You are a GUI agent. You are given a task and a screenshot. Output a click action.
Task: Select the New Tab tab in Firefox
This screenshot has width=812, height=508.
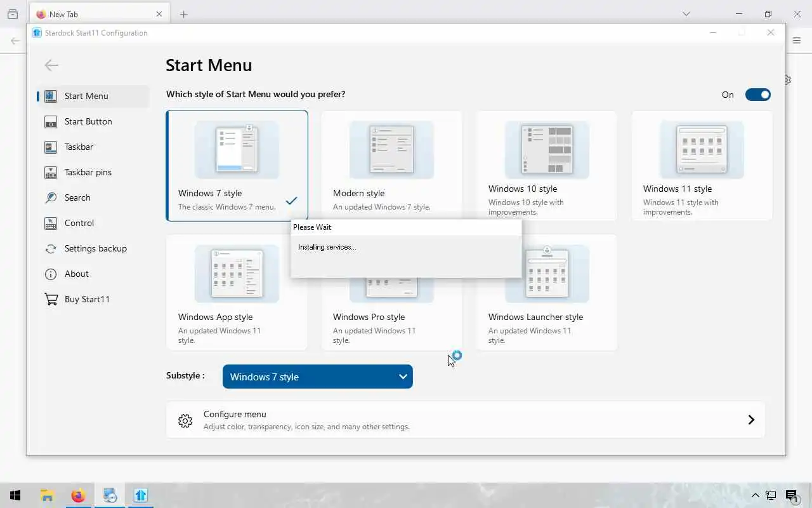click(100, 14)
